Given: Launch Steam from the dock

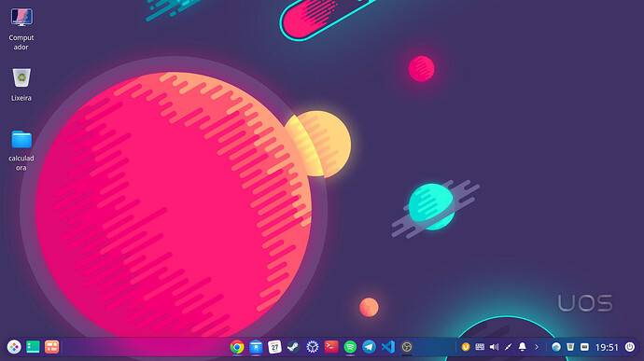Looking at the screenshot, I should coord(293,347).
